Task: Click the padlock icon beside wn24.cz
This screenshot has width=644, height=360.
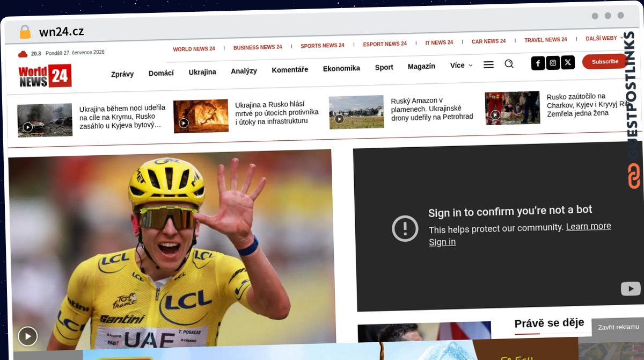Action: 25,32
